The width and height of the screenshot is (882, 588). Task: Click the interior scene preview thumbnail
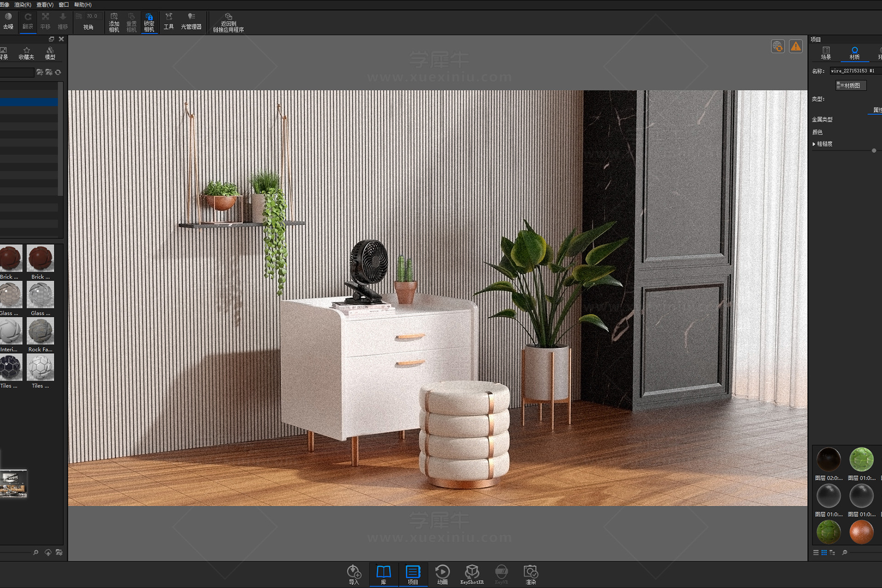pyautogui.click(x=13, y=484)
